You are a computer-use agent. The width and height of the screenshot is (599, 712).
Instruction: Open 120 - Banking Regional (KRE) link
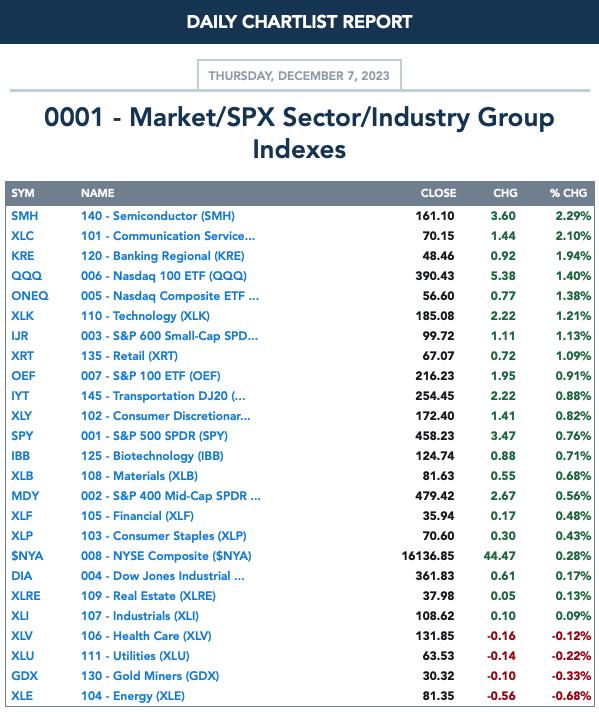point(163,256)
